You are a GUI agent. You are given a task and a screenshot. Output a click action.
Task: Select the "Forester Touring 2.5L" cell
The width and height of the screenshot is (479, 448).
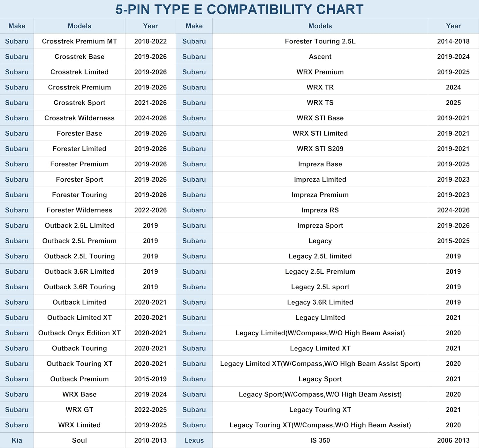pos(320,41)
